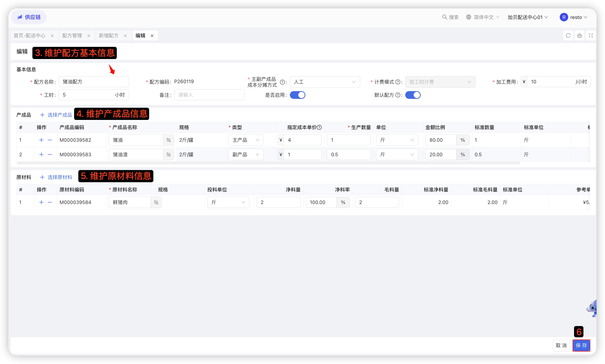
Task: Click help icon next to 计费模式
Action: [398, 82]
